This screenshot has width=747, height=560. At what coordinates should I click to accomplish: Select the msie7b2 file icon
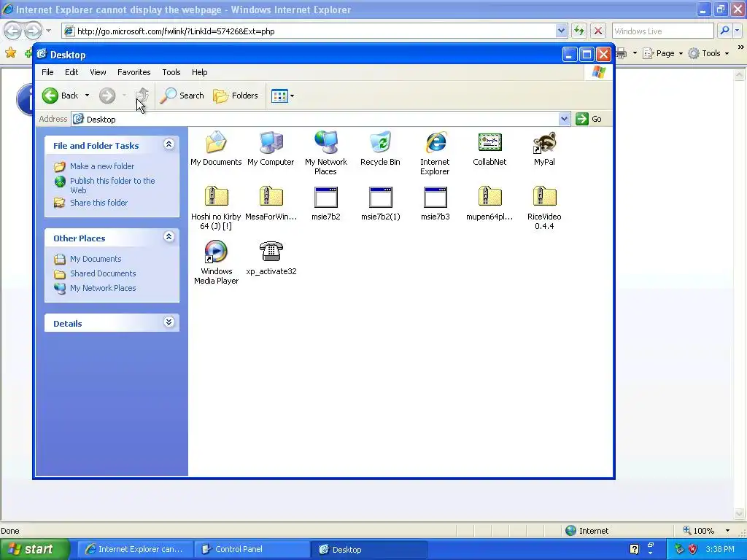[326, 203]
